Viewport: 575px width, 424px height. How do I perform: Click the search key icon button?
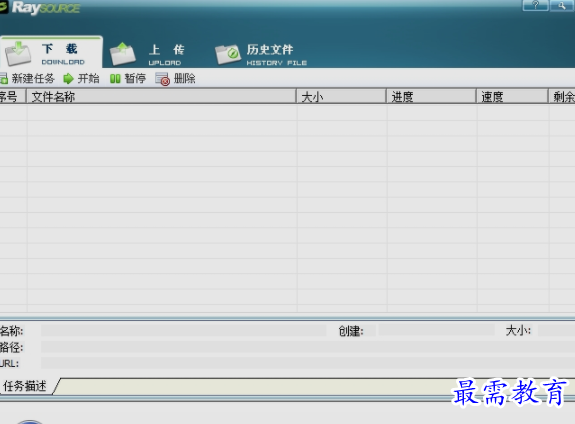[x=562, y=5]
